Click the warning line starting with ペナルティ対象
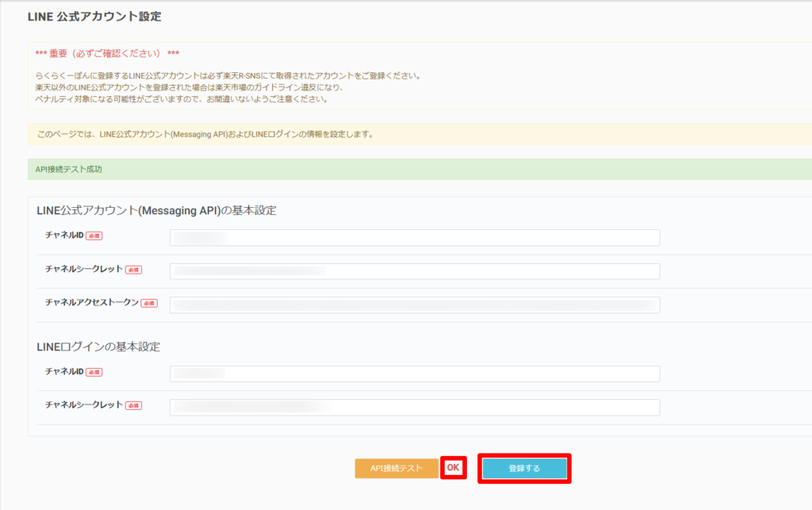 pos(182,99)
